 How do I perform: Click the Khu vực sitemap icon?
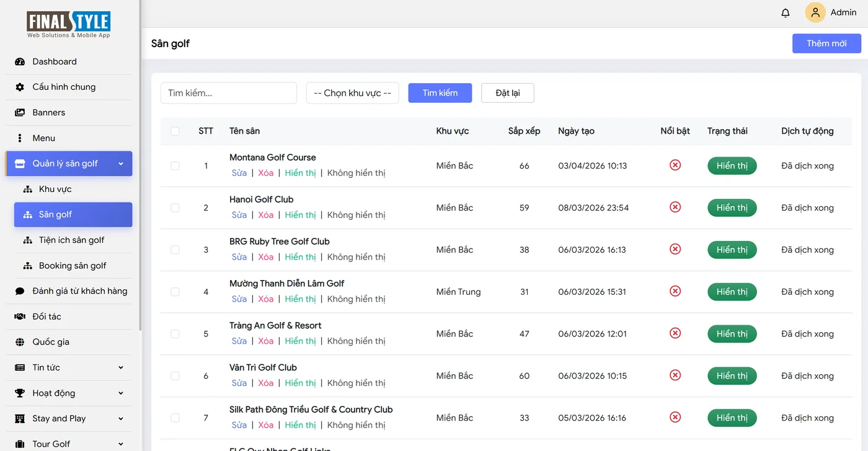[x=27, y=189]
